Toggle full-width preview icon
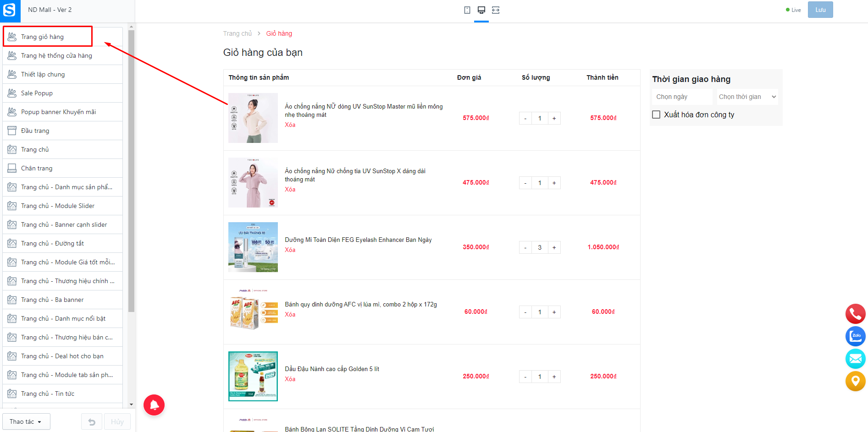Image resolution: width=868 pixels, height=432 pixels. (x=496, y=10)
